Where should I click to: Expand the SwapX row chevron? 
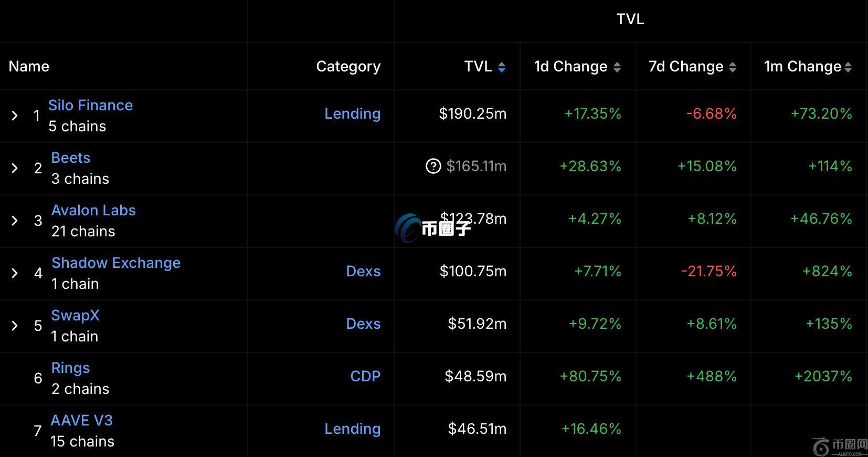(15, 326)
